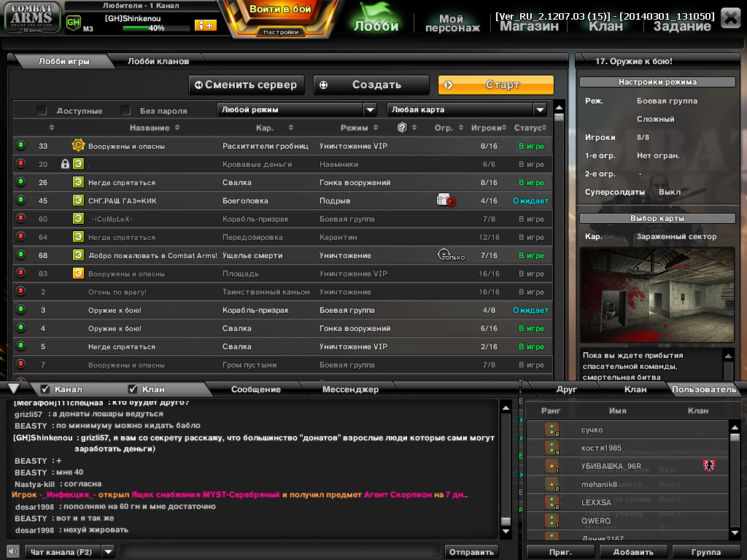Click the Отправить chat button
This screenshot has height=560, width=747.
pos(471,552)
